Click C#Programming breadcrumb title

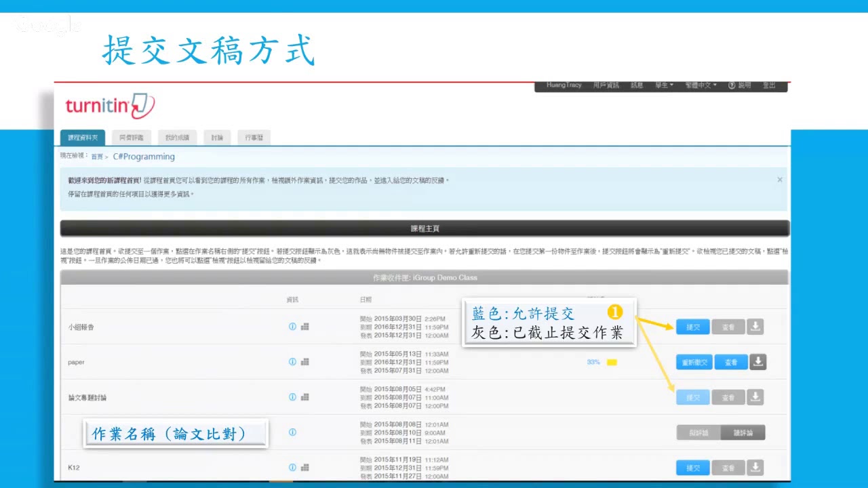pos(144,157)
